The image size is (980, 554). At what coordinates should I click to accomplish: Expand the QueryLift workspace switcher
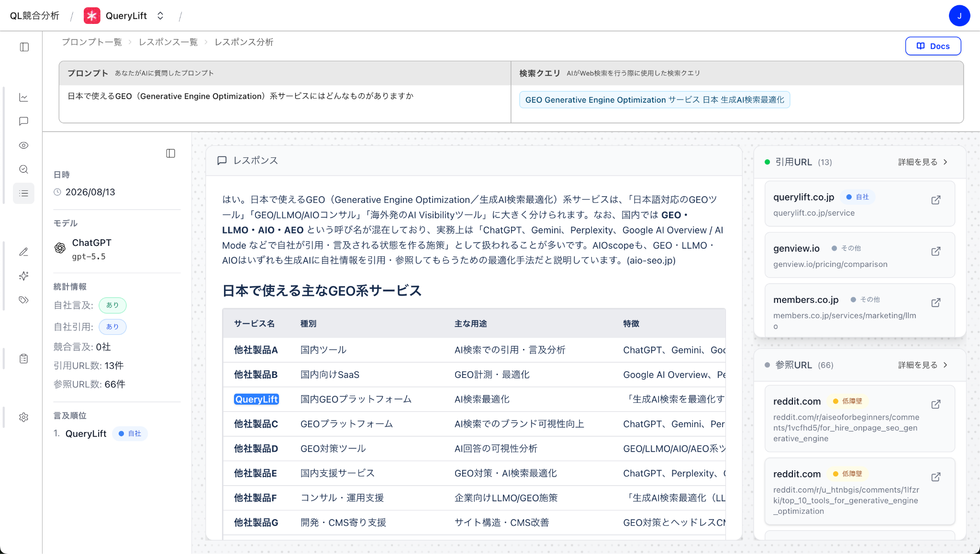coord(160,16)
